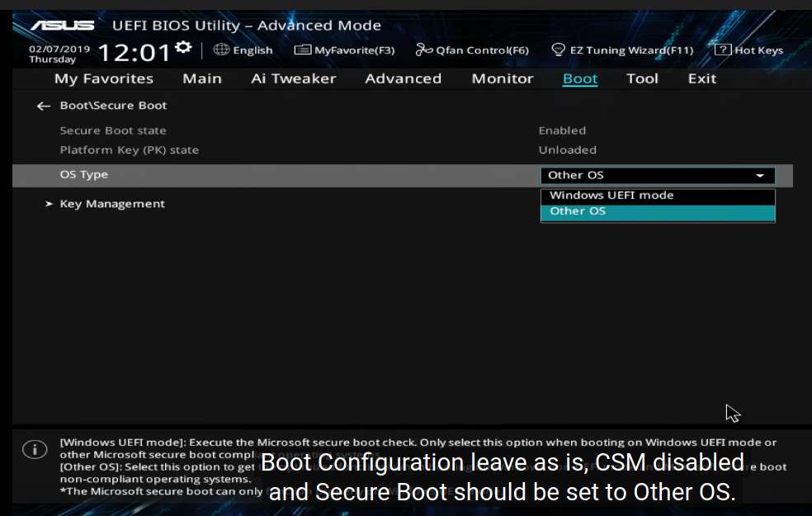Open Qfan Control(F6)

point(472,50)
